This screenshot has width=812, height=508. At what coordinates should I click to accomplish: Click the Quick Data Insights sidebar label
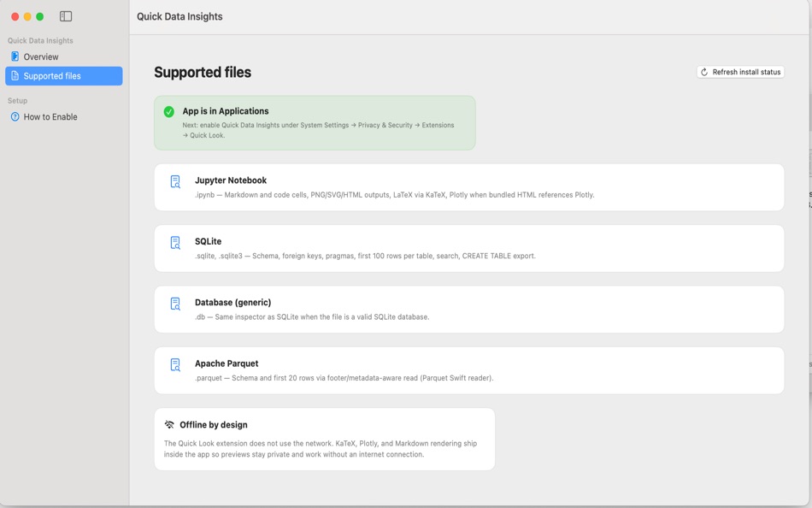pyautogui.click(x=40, y=40)
